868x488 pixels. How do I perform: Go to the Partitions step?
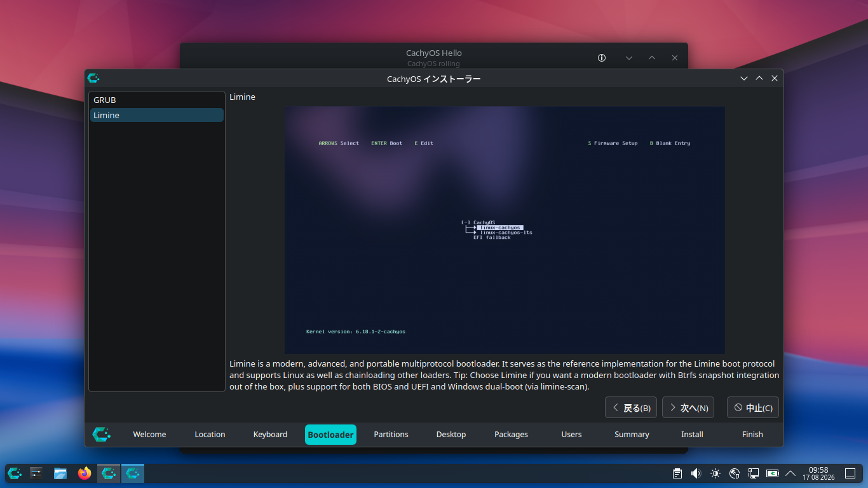click(x=391, y=435)
